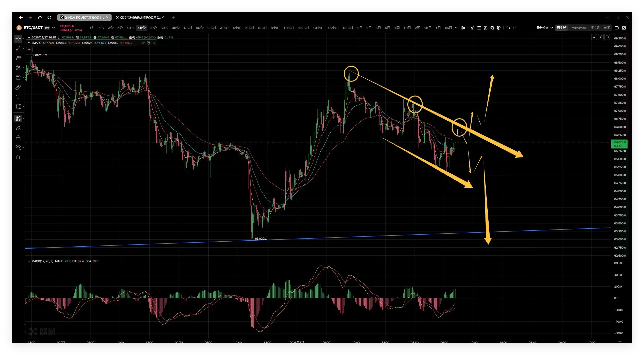Select the trend line drawing tool
644x355 pixels.
pos(18,48)
